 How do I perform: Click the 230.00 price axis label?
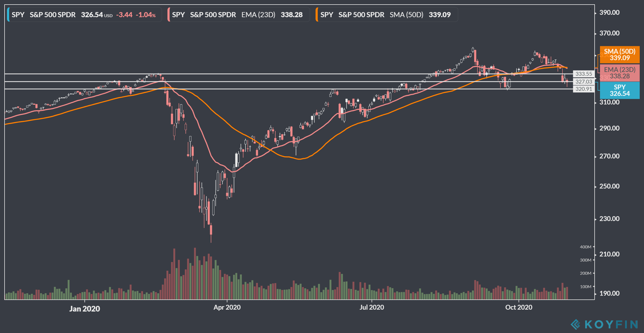(609, 219)
